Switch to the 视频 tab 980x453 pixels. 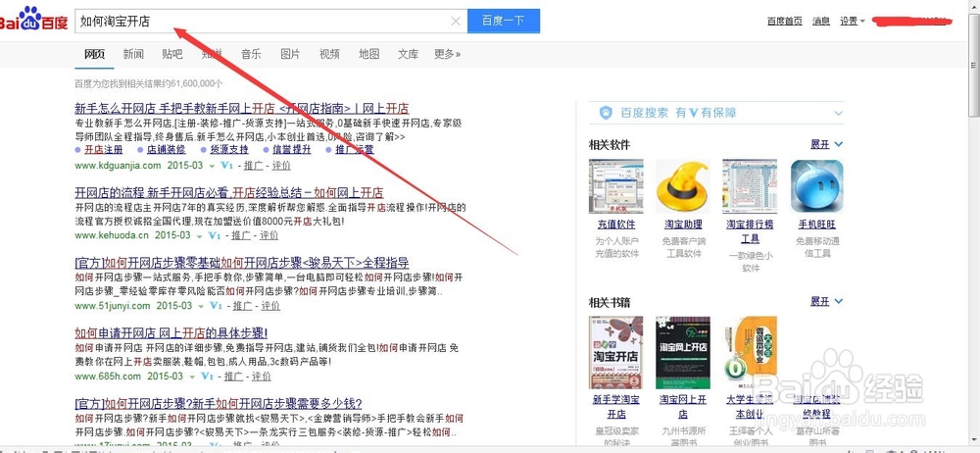329,55
